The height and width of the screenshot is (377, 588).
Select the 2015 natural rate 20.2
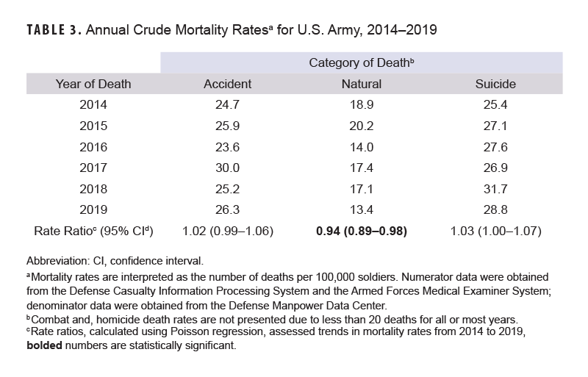point(362,128)
